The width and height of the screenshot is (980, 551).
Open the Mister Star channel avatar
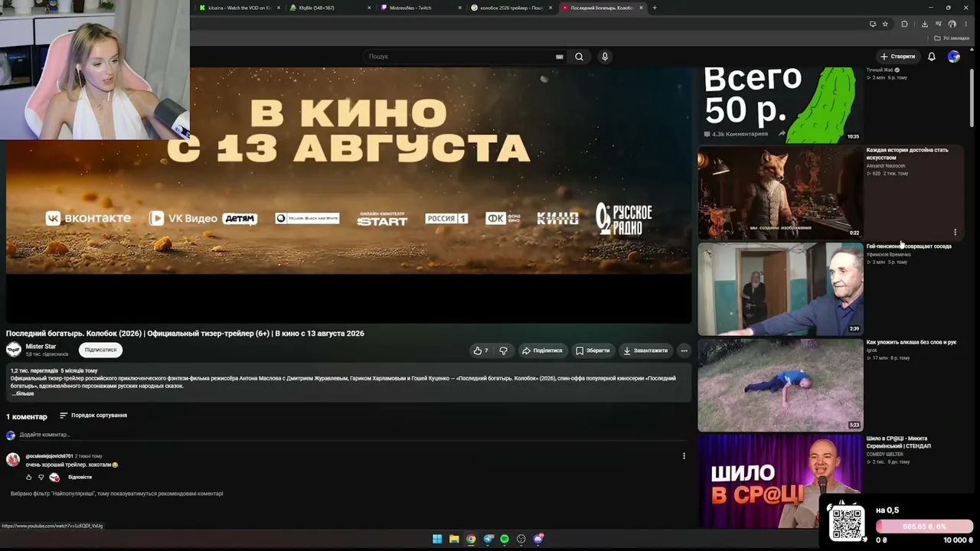[14, 350]
